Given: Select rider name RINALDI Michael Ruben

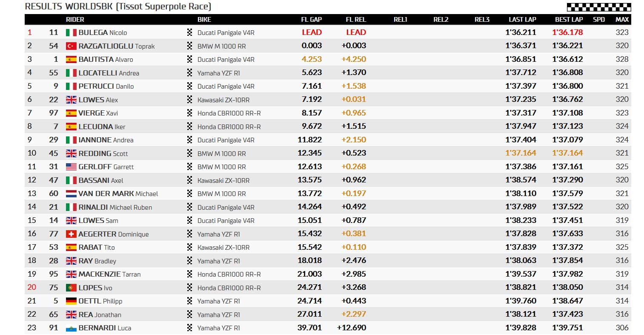Looking at the screenshot, I should pos(115,207).
